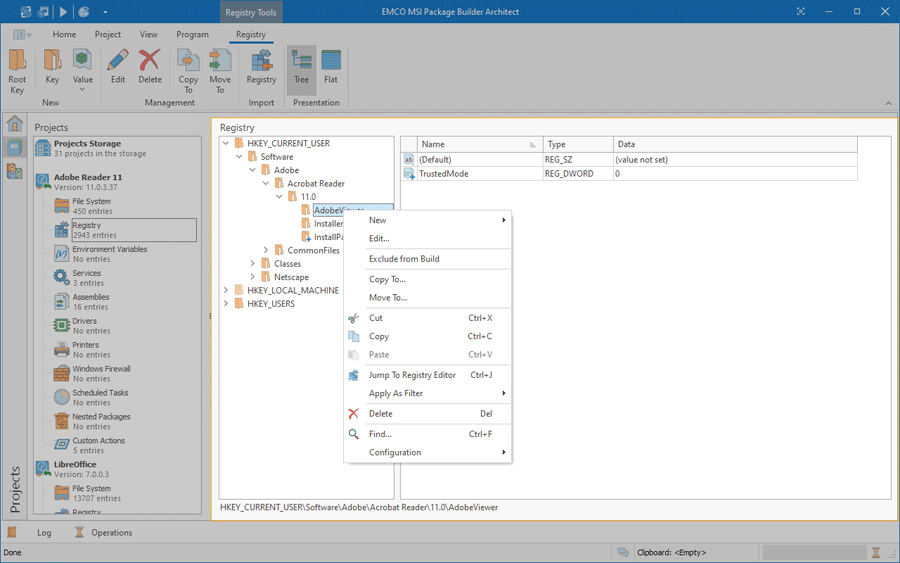Screen dimensions: 900x563
Task: Collapse the HKEY_CURRENT_USER node
Action: (226, 143)
